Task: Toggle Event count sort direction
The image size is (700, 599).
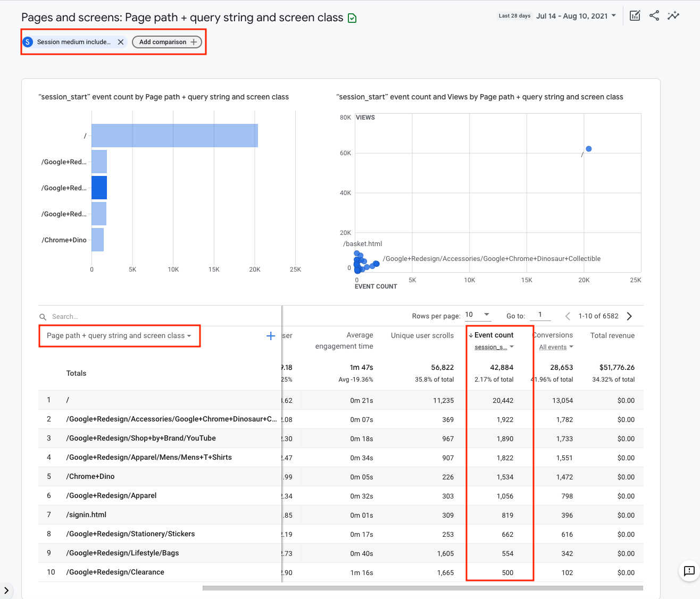Action: [x=471, y=335]
